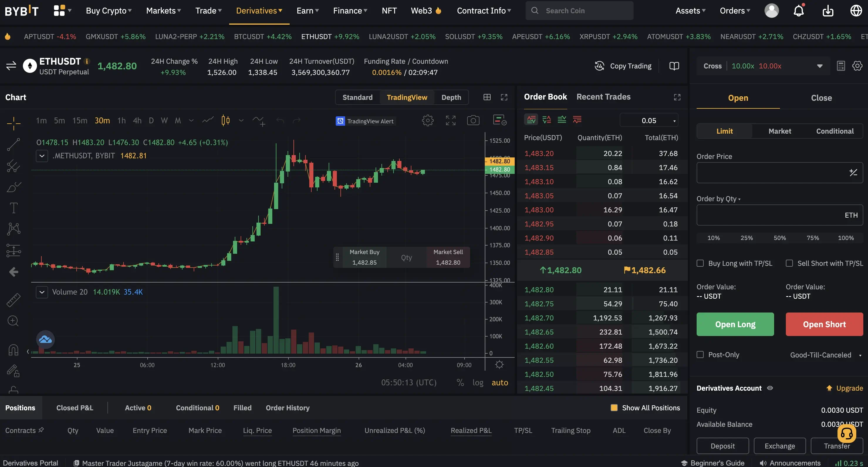Click the chart grid layout icon

(487, 97)
